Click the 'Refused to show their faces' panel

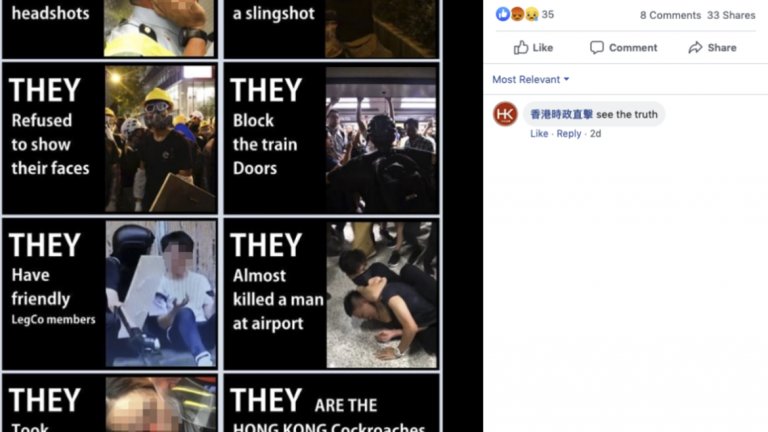pyautogui.click(x=110, y=139)
